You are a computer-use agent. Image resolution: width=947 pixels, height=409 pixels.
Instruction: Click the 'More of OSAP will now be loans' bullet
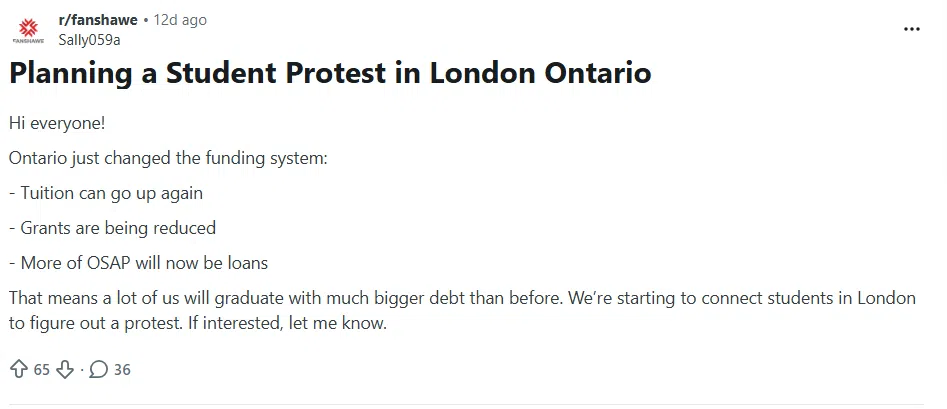click(x=138, y=263)
